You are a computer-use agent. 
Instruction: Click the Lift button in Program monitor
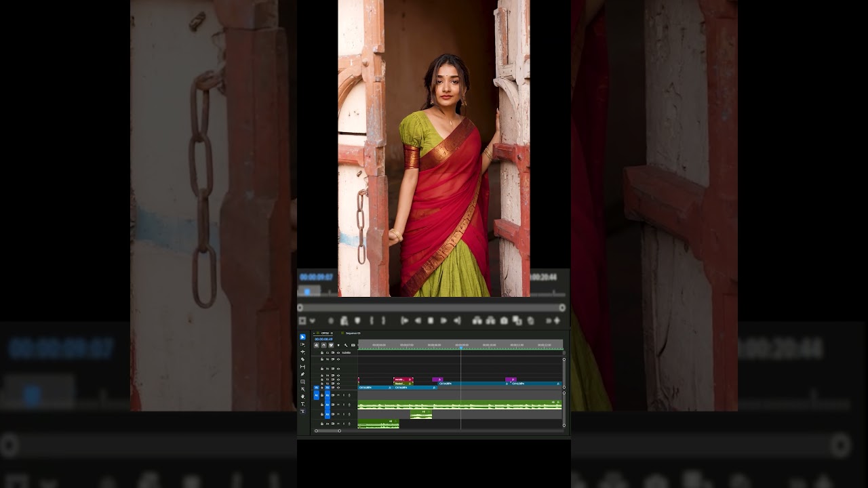477,321
